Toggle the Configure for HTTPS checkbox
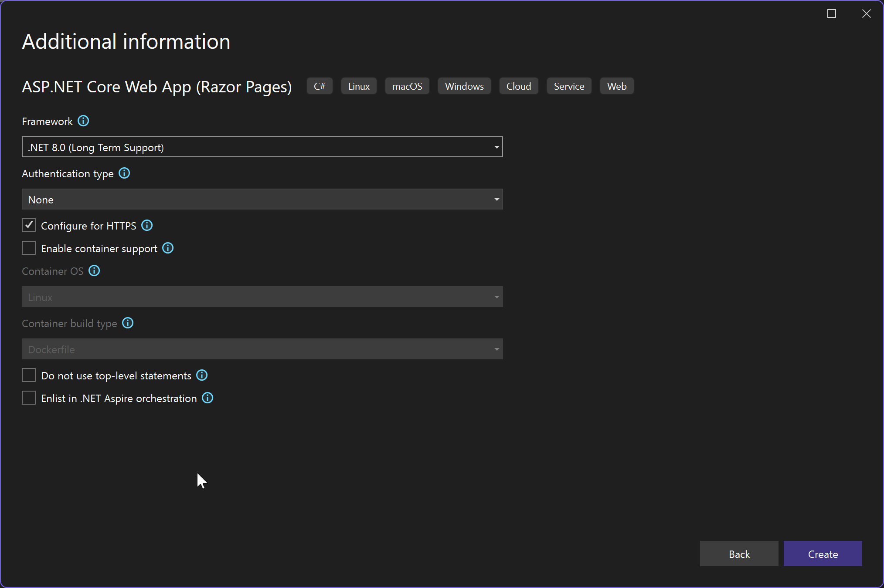 29,226
